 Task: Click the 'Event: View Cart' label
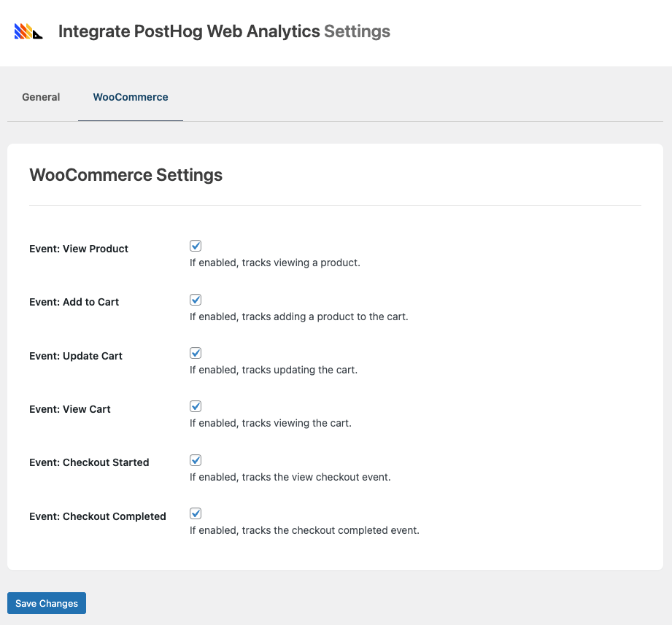click(x=70, y=409)
